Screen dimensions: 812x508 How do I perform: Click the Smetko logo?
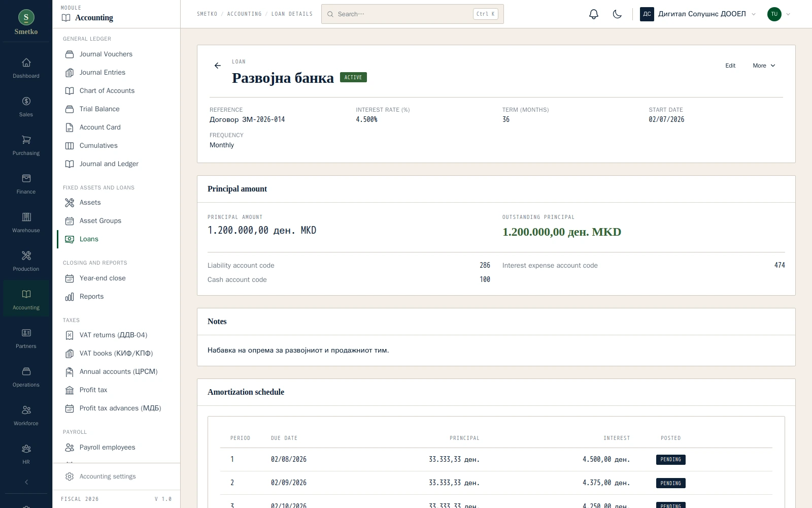pos(26,22)
